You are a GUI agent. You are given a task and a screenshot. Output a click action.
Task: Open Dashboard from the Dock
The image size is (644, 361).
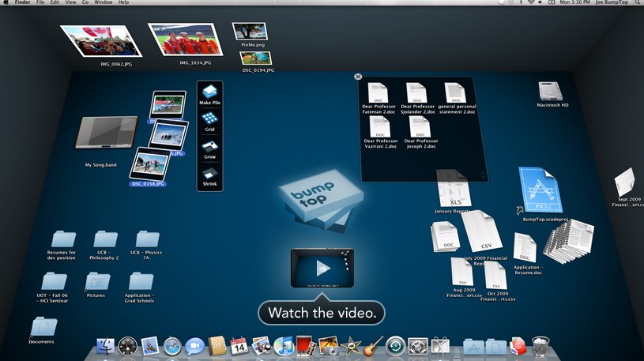(128, 346)
